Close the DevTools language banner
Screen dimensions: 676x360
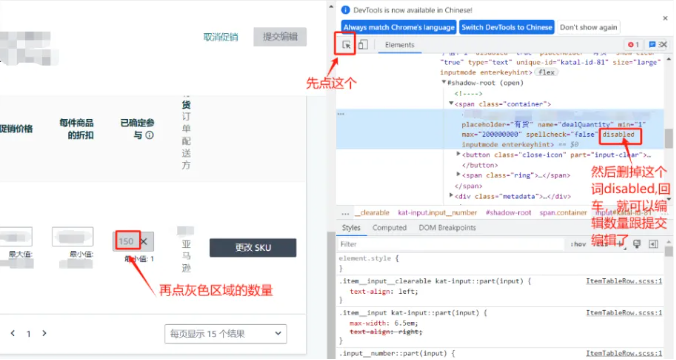tap(665, 18)
